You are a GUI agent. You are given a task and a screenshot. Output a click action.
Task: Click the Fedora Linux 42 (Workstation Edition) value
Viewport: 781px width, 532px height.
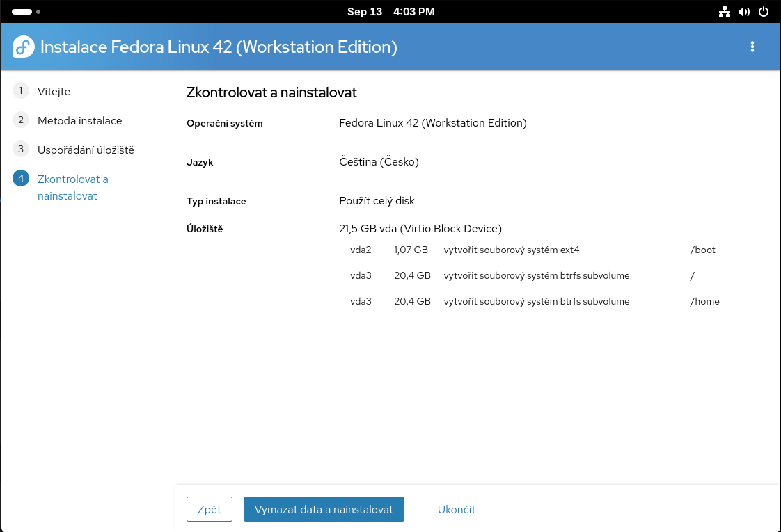point(433,123)
